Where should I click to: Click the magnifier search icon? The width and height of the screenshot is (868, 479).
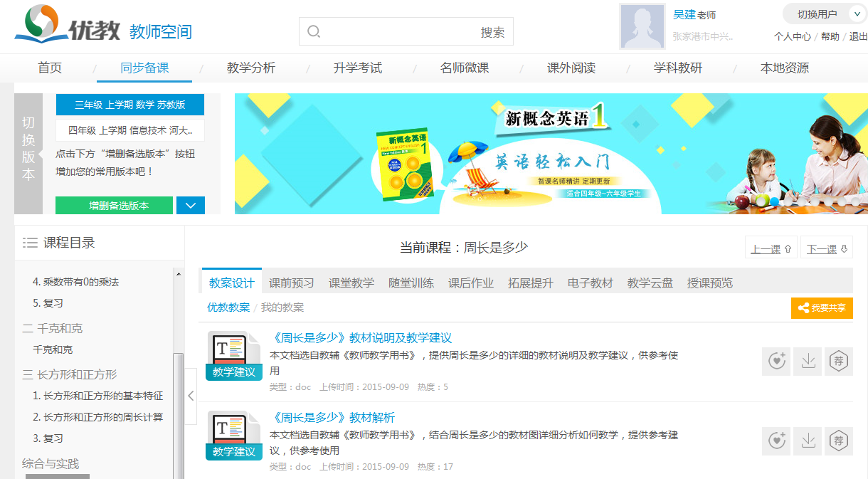[x=314, y=32]
